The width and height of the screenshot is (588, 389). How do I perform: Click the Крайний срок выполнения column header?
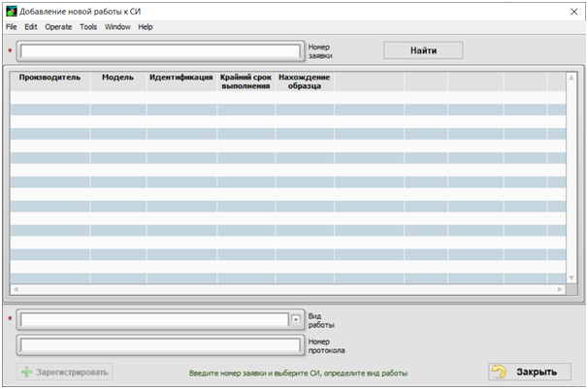pyautogui.click(x=245, y=81)
